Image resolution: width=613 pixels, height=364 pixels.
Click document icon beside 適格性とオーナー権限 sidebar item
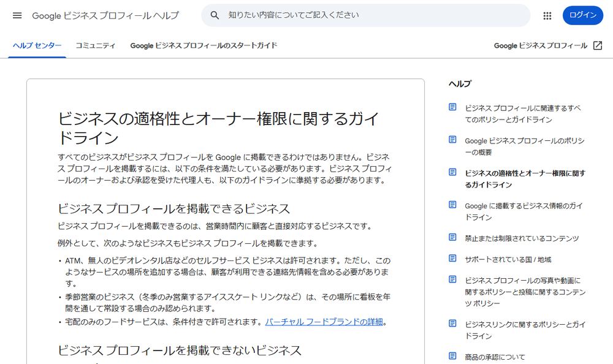point(452,172)
